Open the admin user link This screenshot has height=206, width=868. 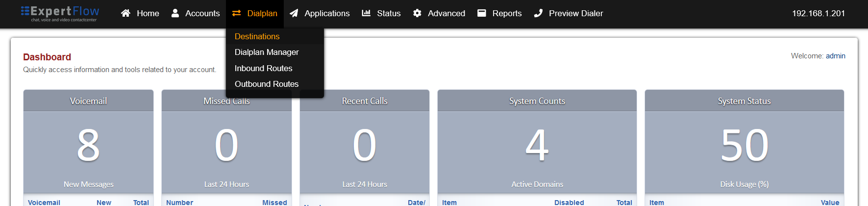[x=835, y=56]
